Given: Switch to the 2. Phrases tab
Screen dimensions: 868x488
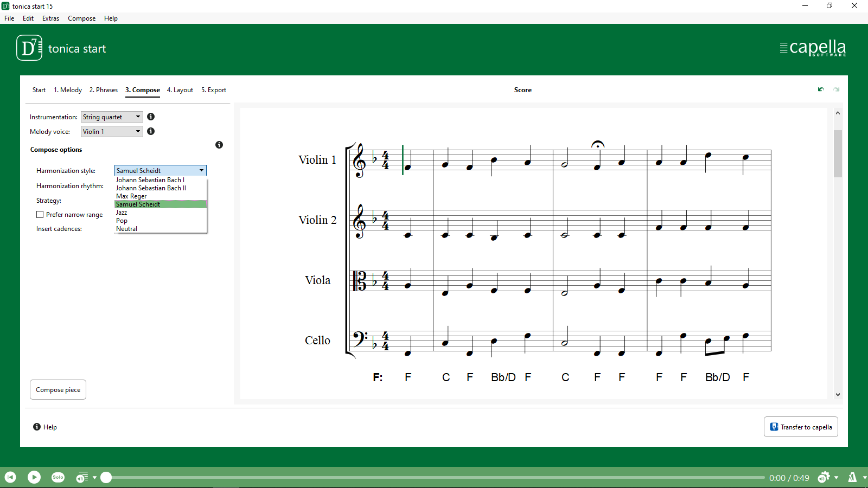Looking at the screenshot, I should tap(104, 90).
